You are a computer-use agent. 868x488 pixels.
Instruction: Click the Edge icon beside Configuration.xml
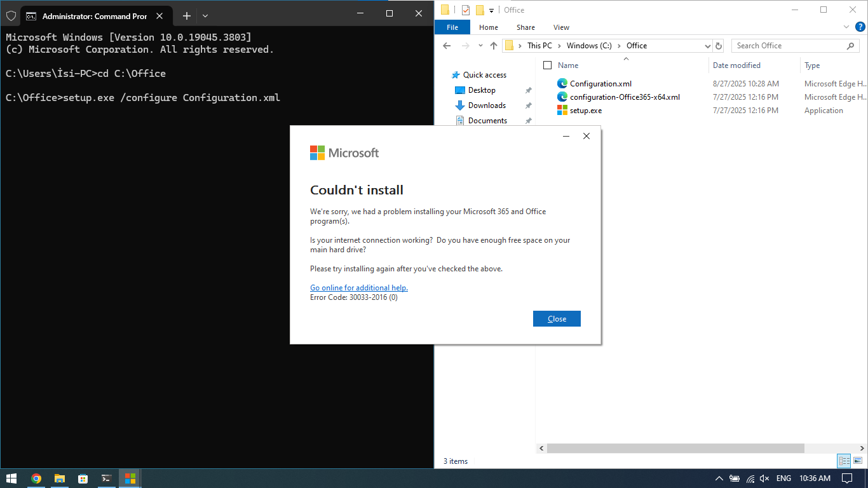(x=562, y=83)
